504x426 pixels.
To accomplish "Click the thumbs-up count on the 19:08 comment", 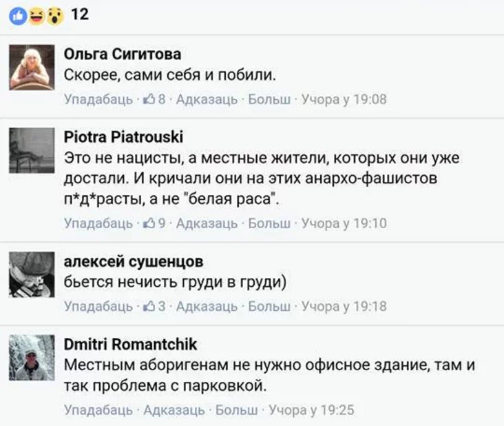I will (153, 99).
